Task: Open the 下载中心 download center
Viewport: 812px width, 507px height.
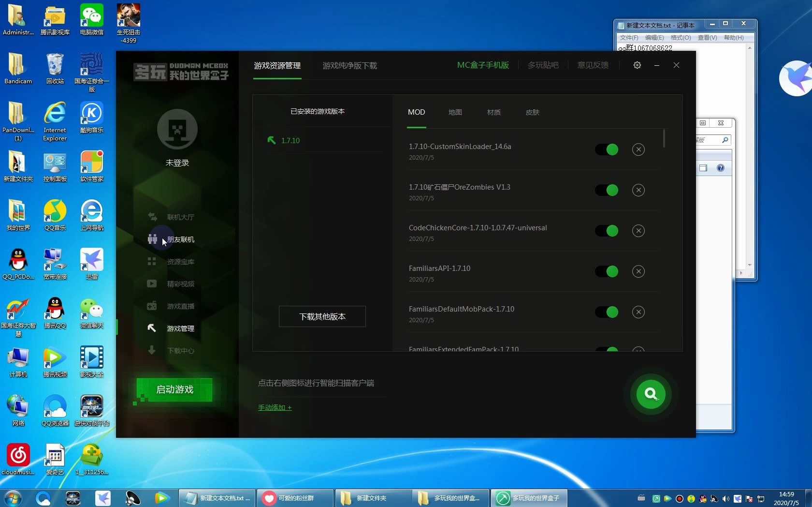Action: (180, 350)
